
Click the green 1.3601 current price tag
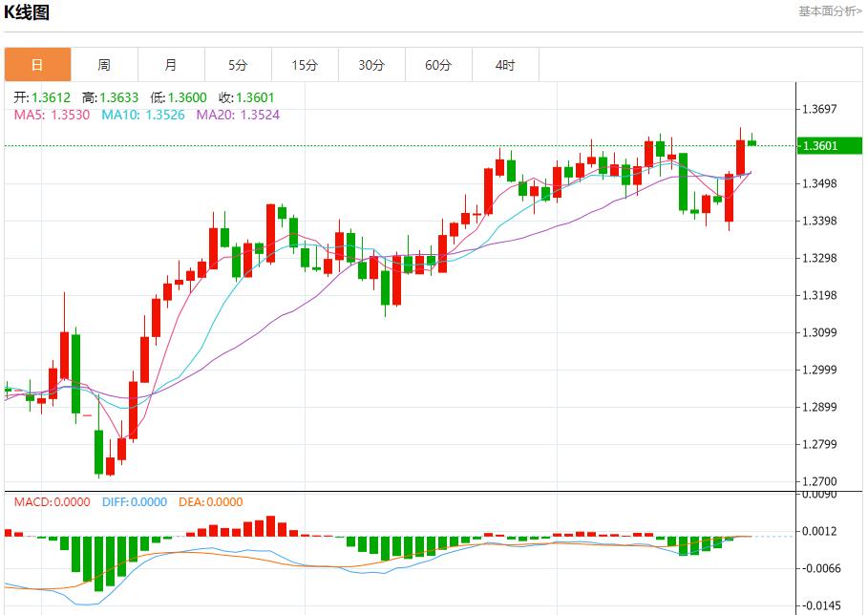[829, 145]
